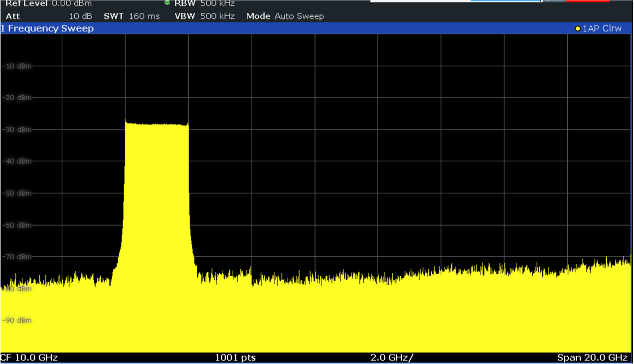
Task: Click the Att attenuation field icon
Action: pyautogui.click(x=12, y=16)
